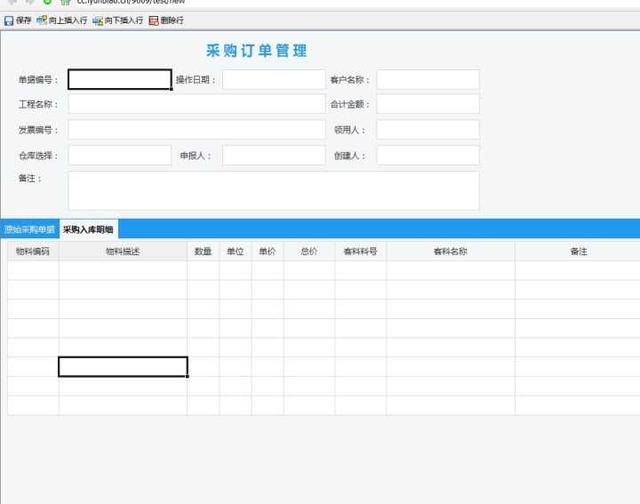Viewport: 640px width, 504px height.
Task: Click the 创建人： label
Action: [x=350, y=156]
